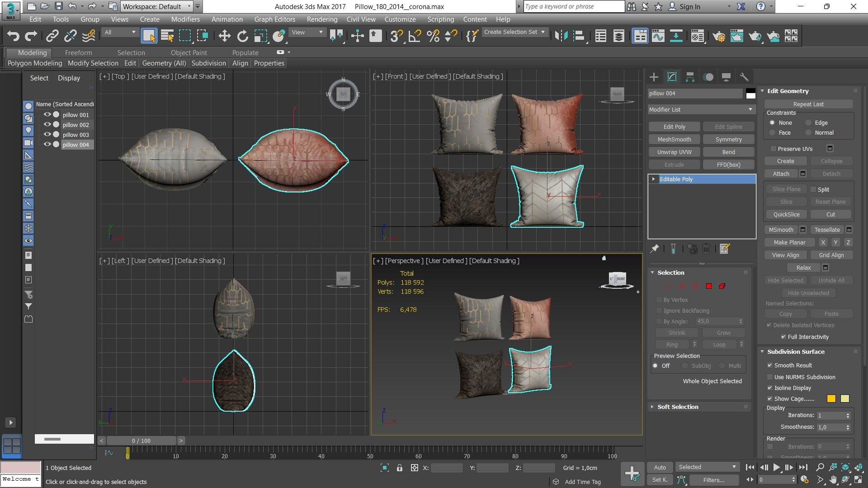
Task: Click the Attach button
Action: 781,174
